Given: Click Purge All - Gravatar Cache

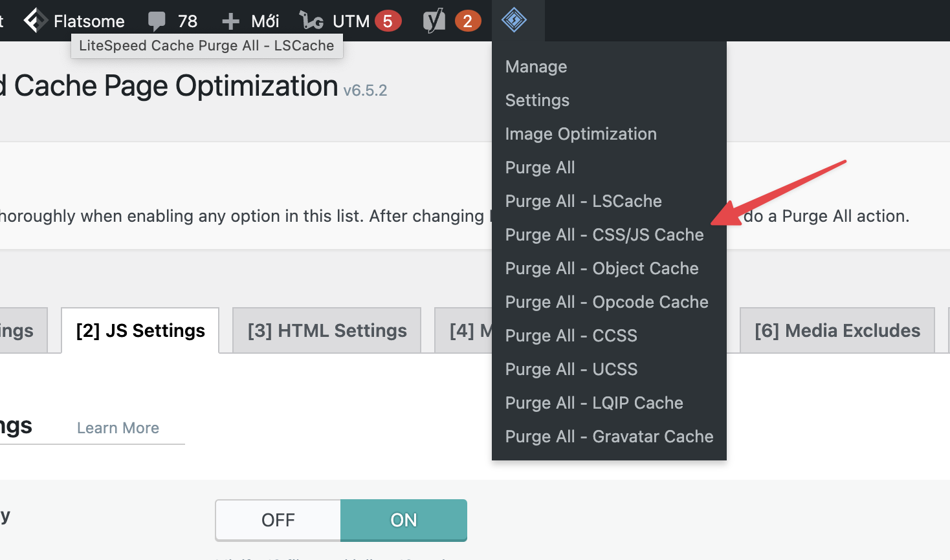Looking at the screenshot, I should tap(609, 436).
